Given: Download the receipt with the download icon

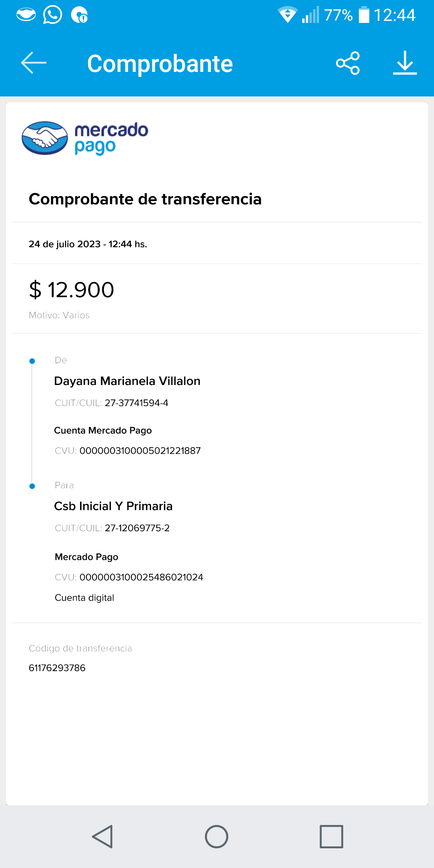Looking at the screenshot, I should pos(405,63).
